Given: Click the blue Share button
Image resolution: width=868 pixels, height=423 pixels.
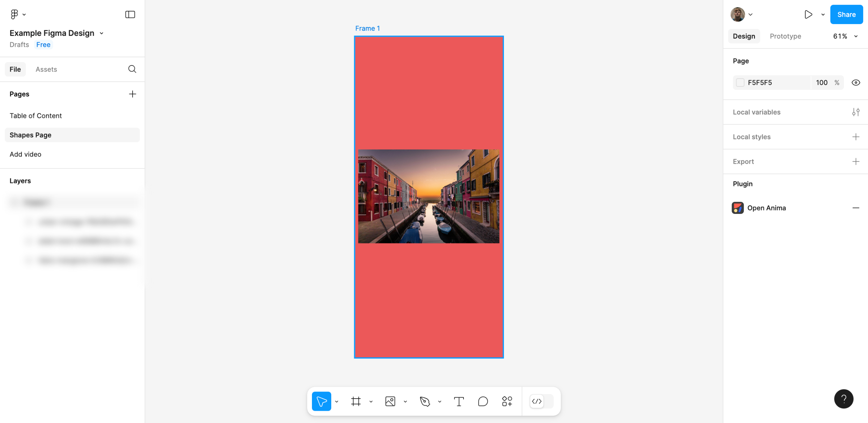Looking at the screenshot, I should tap(846, 14).
